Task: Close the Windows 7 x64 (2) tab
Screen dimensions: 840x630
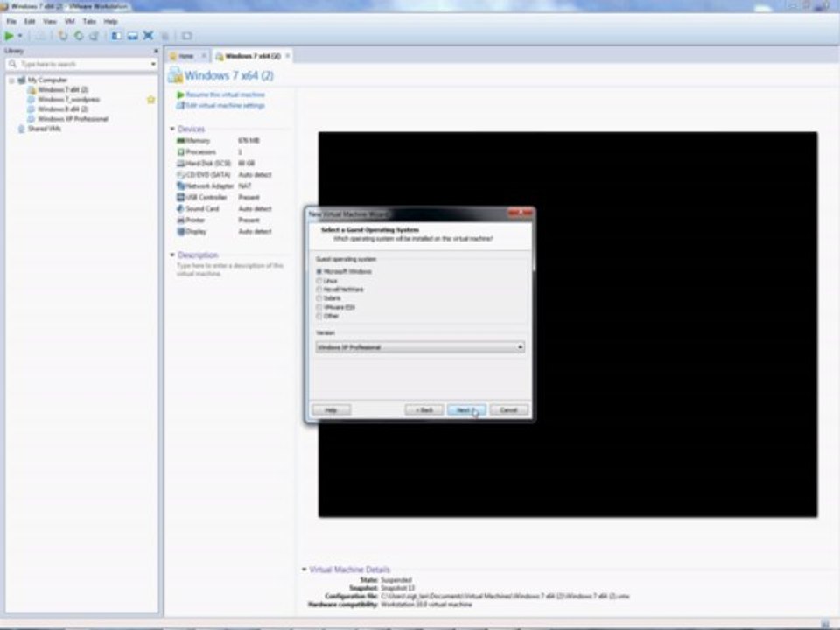Action: pyautogui.click(x=288, y=56)
